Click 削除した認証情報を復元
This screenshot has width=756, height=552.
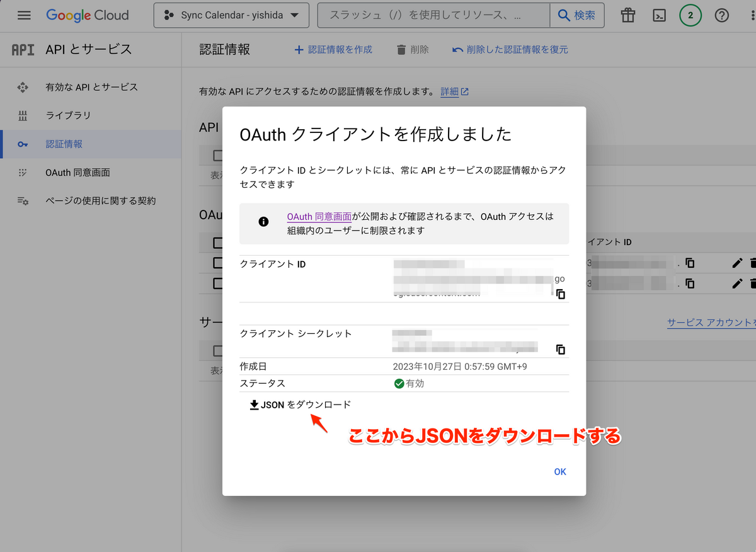(510, 49)
